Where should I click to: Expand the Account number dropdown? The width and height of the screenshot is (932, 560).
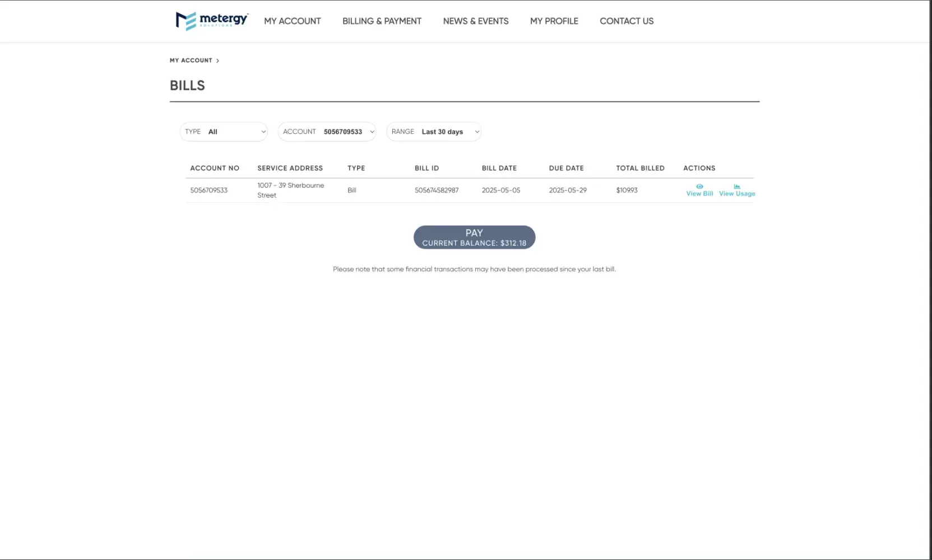[327, 132]
